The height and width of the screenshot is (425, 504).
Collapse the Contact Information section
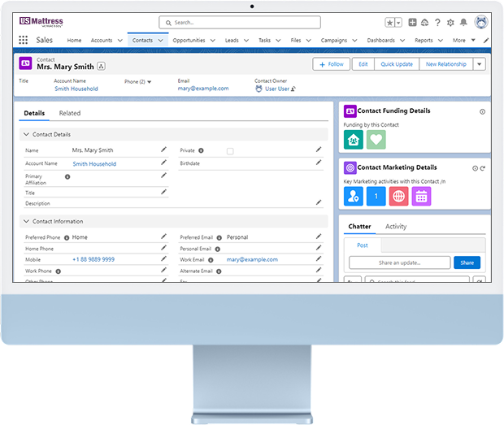[27, 221]
